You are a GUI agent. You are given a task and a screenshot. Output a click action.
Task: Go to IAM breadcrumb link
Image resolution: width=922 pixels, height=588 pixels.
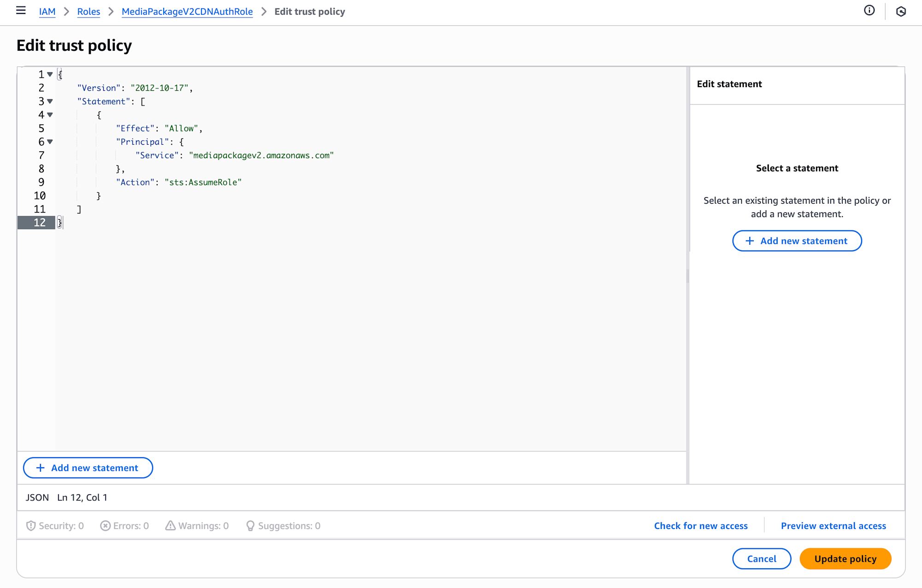pos(47,12)
